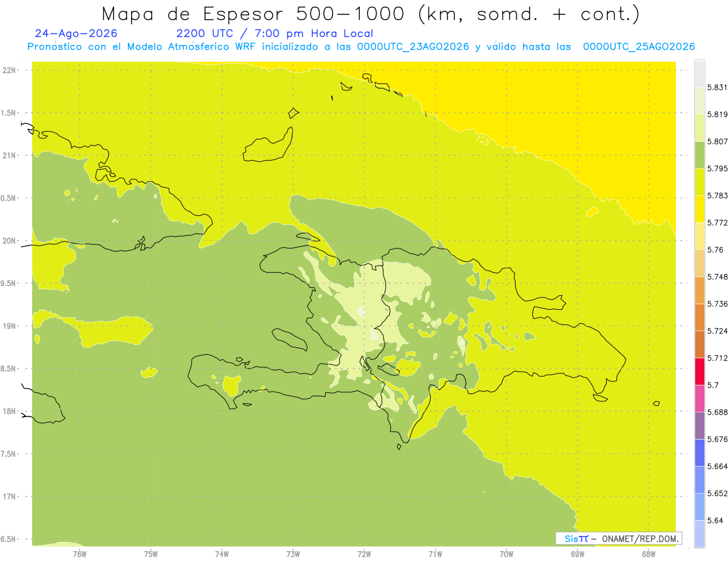This screenshot has width=728, height=562.
Task: Click the red legend color band
Action: pos(699,371)
